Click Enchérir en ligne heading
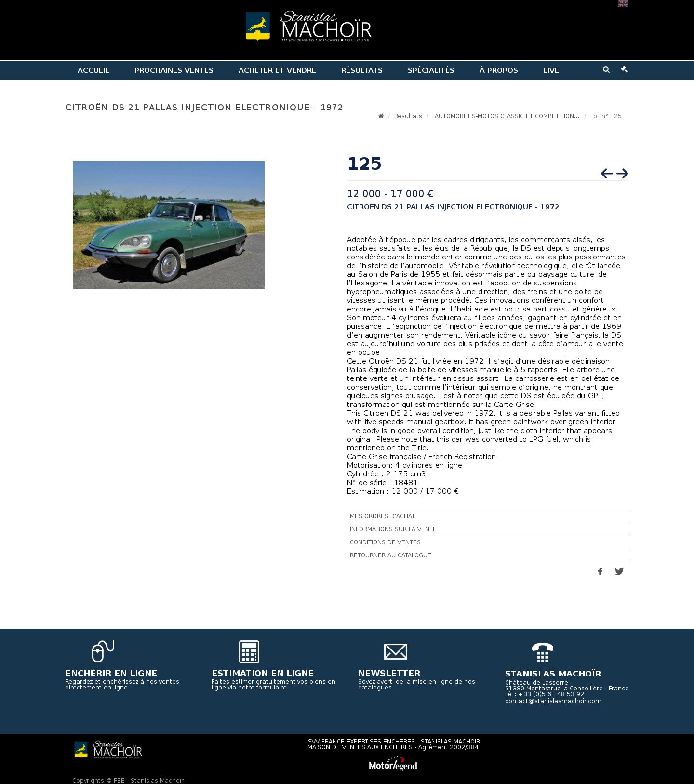Screen dimensions: 694x784 (x=111, y=673)
